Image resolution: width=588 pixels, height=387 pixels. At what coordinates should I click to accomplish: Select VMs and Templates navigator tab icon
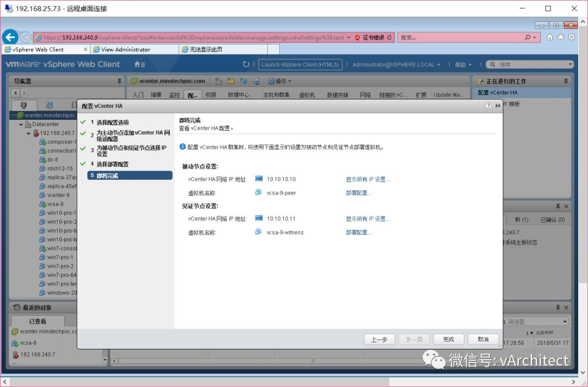coord(50,105)
